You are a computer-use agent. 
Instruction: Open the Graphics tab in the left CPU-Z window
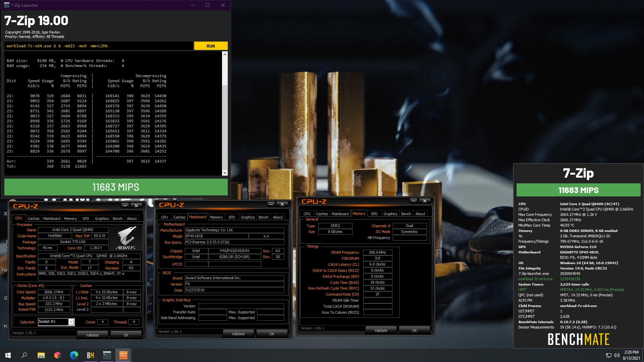[102, 219]
